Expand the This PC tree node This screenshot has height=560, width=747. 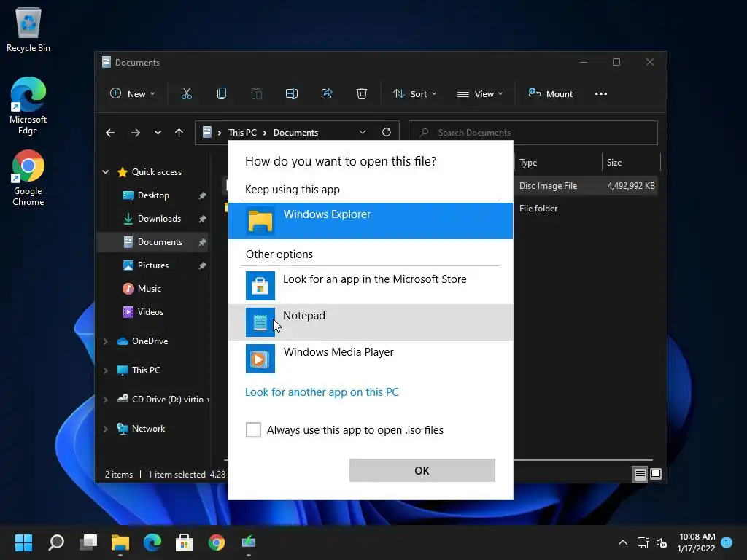tap(105, 370)
